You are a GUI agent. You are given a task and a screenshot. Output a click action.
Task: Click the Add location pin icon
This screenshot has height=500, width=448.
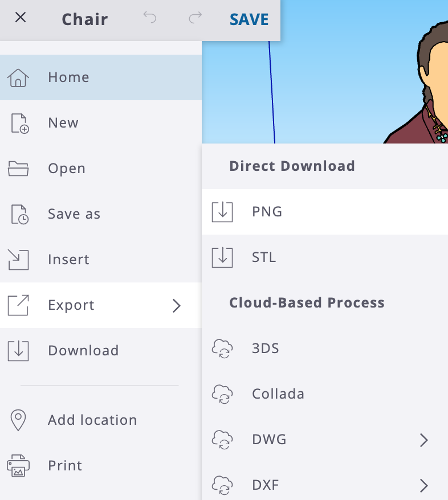tap(18, 420)
